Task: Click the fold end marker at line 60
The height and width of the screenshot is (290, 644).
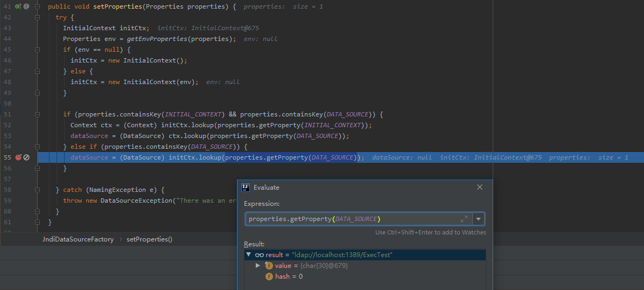Action: pyautogui.click(x=37, y=211)
